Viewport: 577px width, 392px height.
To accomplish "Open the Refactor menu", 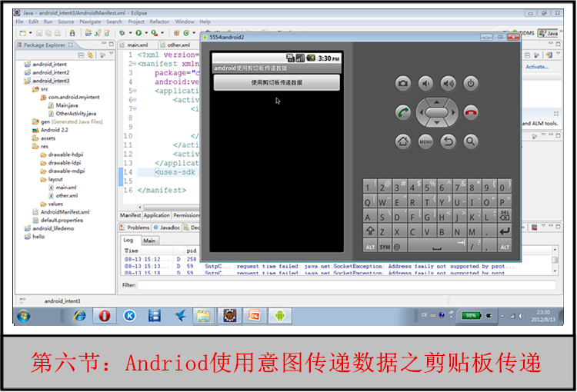I will click(x=159, y=22).
